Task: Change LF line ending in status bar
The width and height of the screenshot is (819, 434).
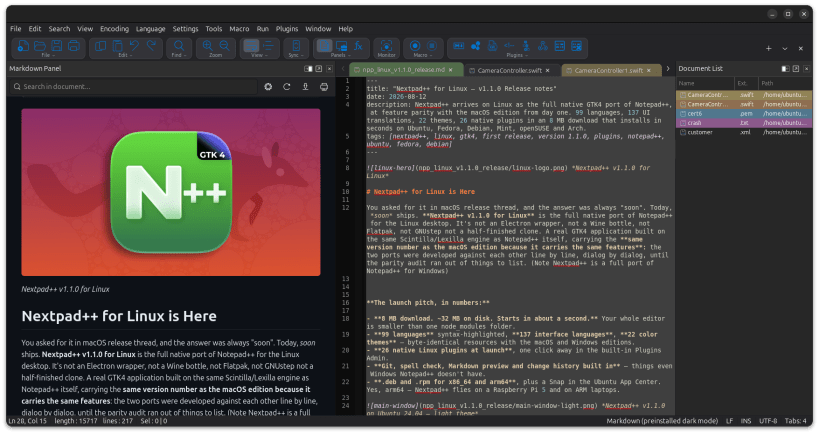Action: [x=729, y=421]
